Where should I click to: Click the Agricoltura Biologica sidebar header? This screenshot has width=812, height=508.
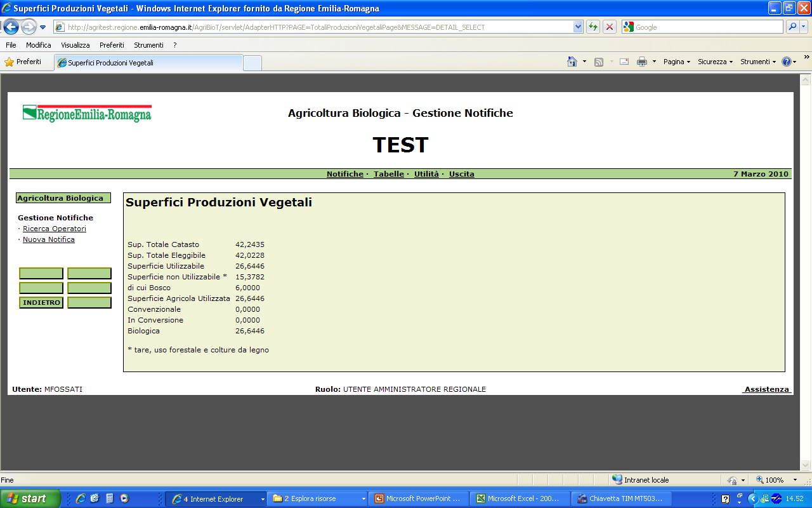click(x=63, y=198)
